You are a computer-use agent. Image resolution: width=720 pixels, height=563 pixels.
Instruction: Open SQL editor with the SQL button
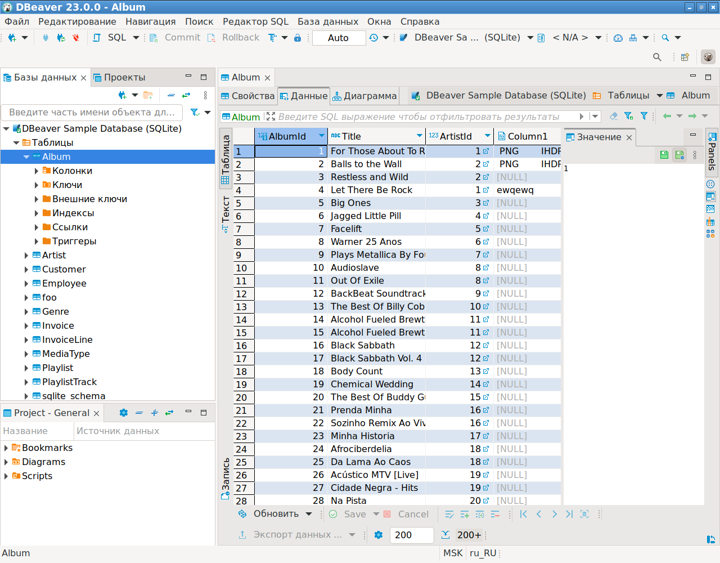[111, 38]
